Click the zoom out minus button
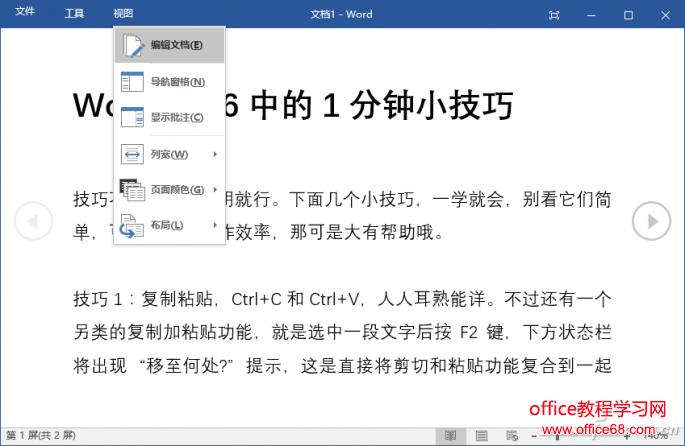This screenshot has height=446, width=685. (534, 436)
